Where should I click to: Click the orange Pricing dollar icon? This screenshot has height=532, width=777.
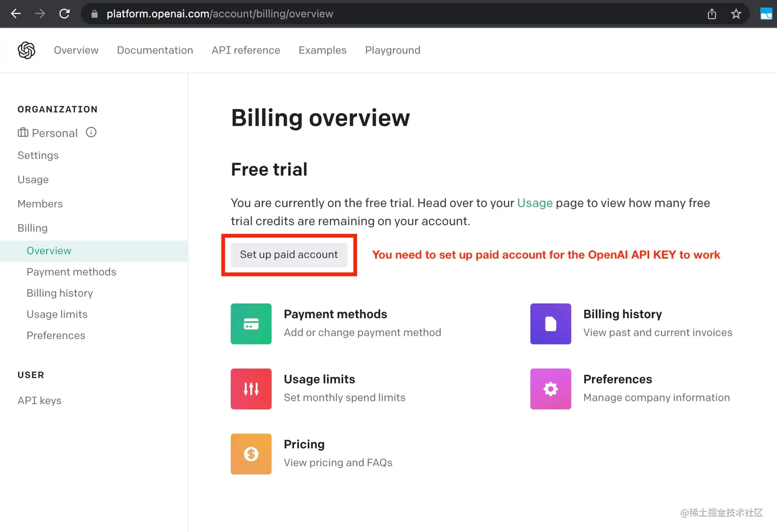[251, 454]
